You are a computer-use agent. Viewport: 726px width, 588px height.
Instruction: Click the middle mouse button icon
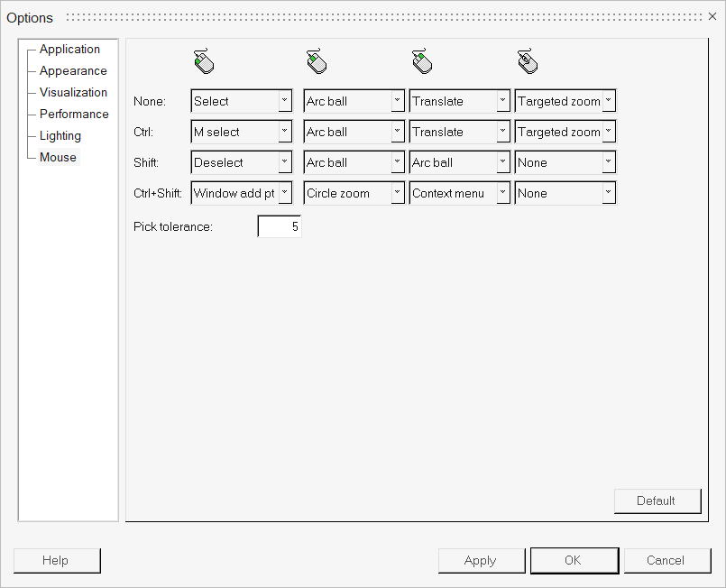[317, 61]
